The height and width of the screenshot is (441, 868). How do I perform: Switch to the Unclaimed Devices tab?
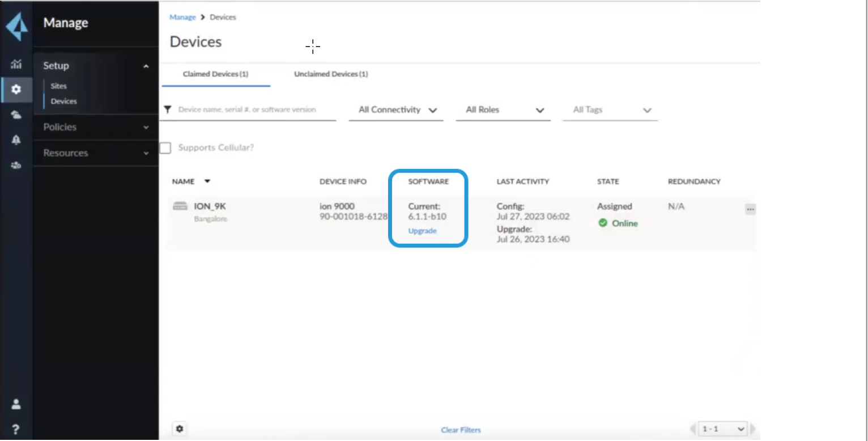(x=331, y=74)
